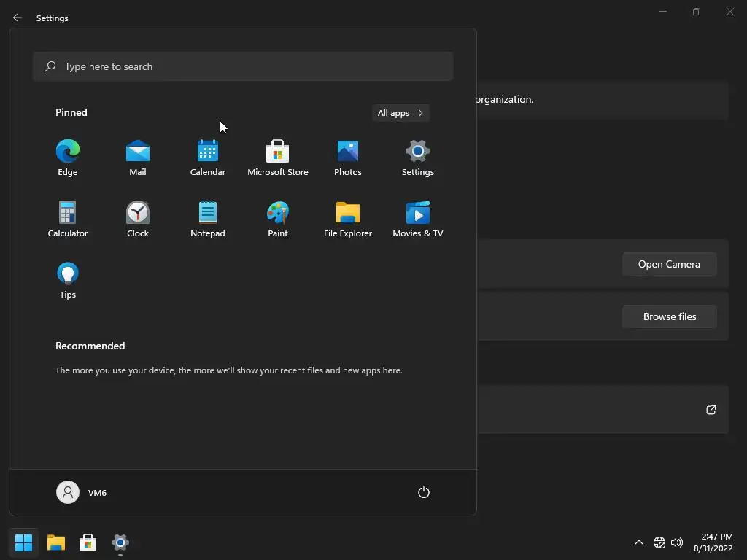The image size is (747, 560).
Task: Click Open Camera button in Settings
Action: tap(670, 264)
